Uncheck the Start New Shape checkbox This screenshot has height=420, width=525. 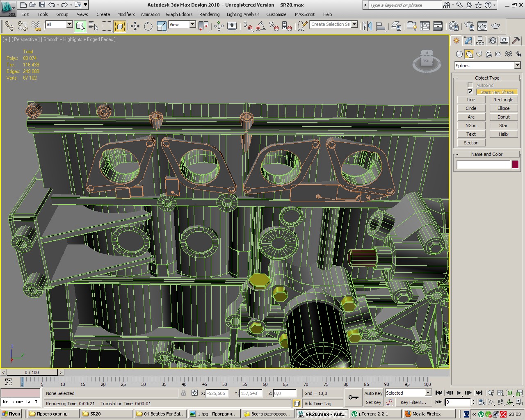click(x=470, y=92)
